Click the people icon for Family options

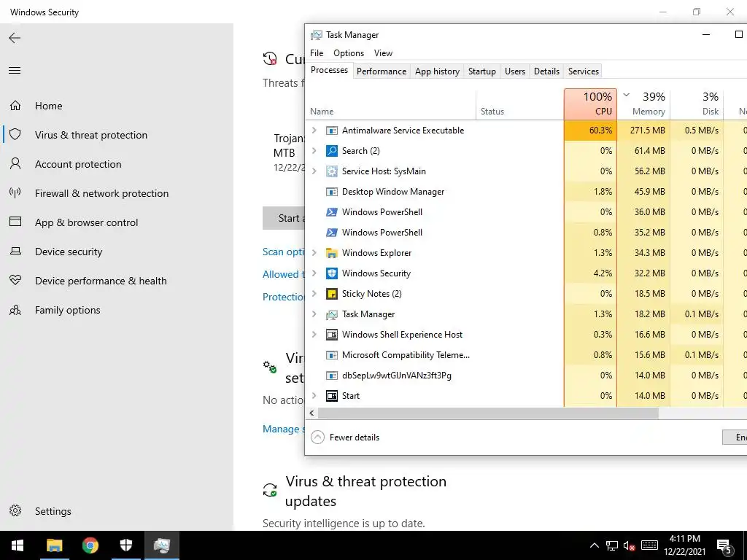point(15,310)
